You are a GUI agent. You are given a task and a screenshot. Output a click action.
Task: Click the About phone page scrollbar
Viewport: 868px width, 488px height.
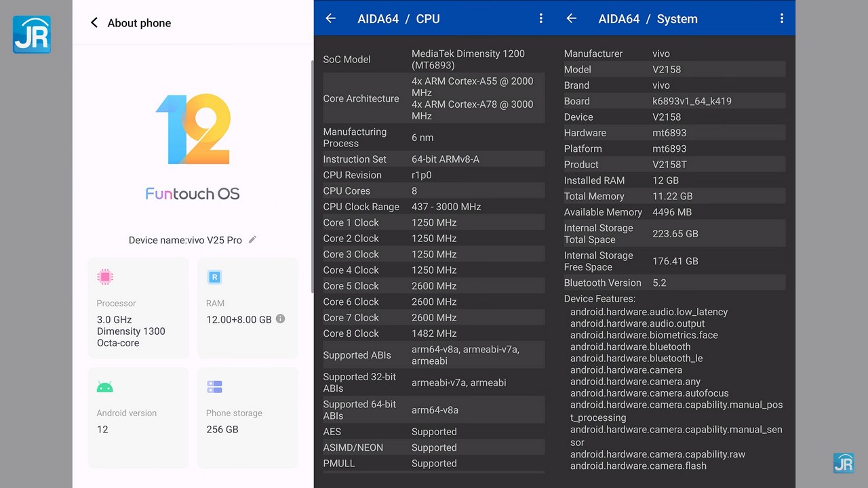311,176
